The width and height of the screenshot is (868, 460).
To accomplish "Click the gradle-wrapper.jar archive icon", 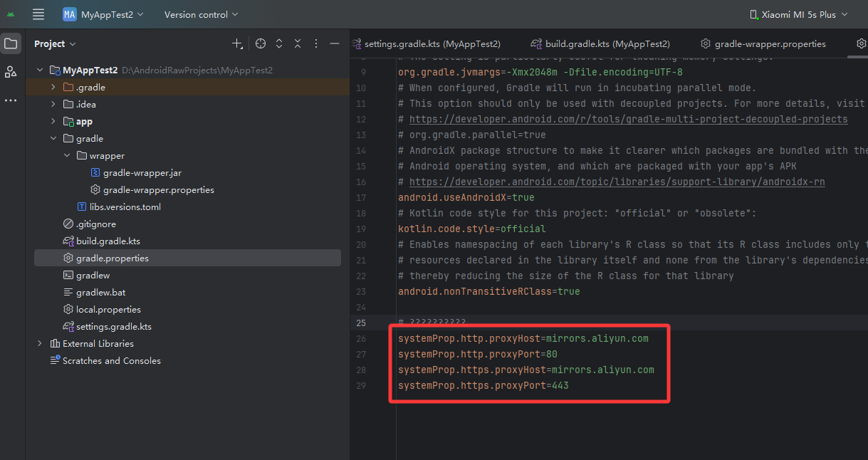I will (95, 173).
